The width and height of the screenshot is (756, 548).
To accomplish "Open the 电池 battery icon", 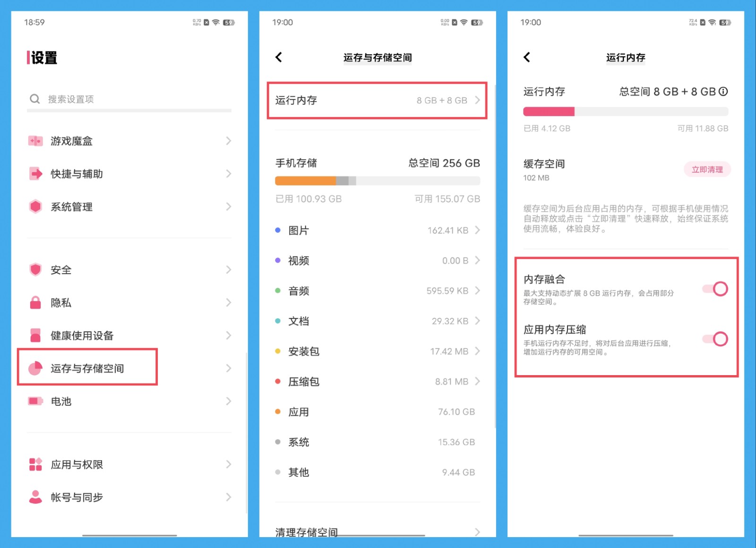I will [36, 401].
